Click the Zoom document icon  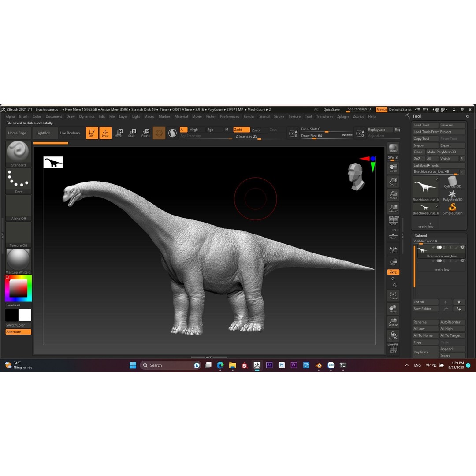[393, 182]
